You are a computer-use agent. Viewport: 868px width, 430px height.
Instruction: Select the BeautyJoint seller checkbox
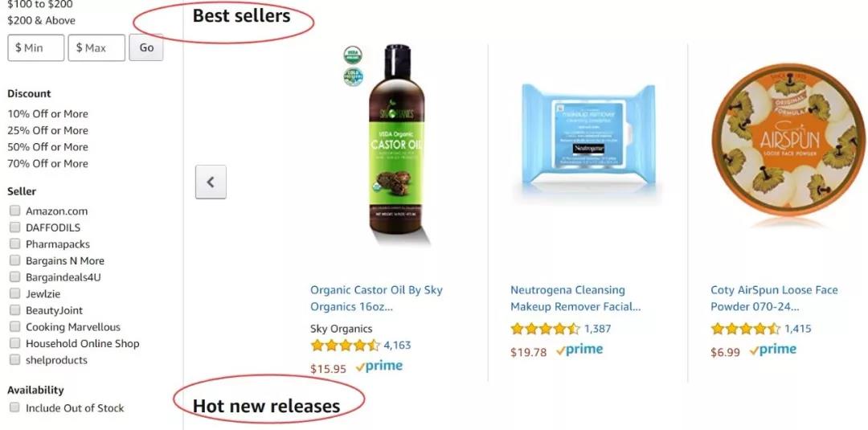[x=15, y=310]
